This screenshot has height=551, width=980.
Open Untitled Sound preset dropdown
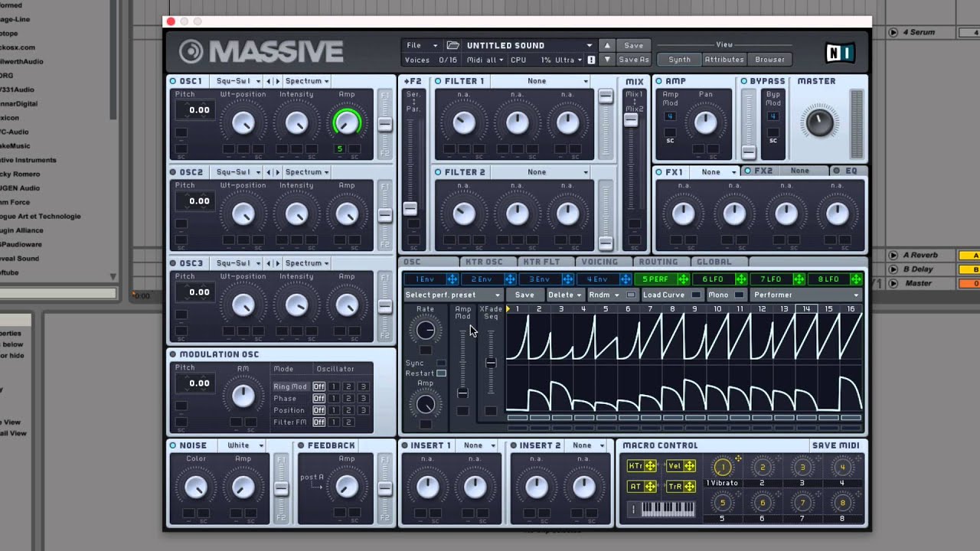coord(529,45)
